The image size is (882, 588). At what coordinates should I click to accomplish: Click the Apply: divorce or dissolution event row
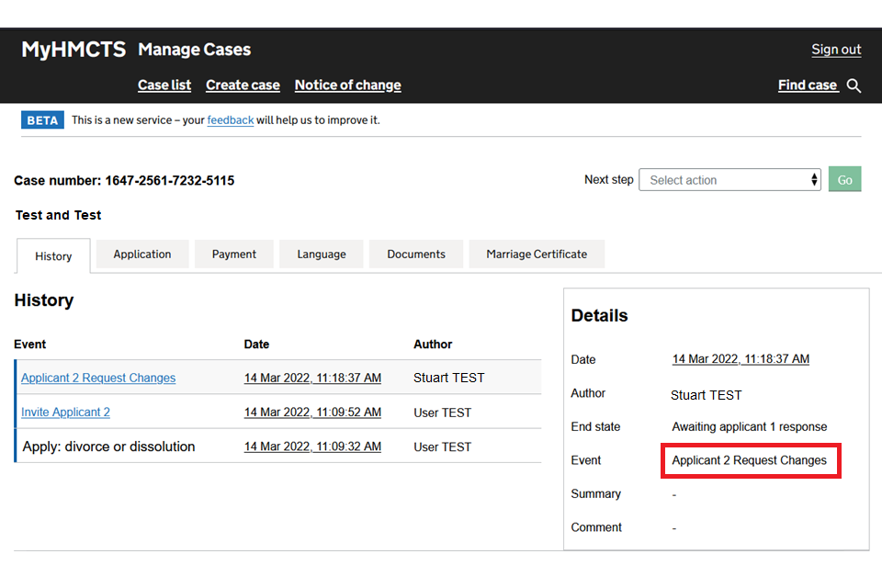point(108,447)
